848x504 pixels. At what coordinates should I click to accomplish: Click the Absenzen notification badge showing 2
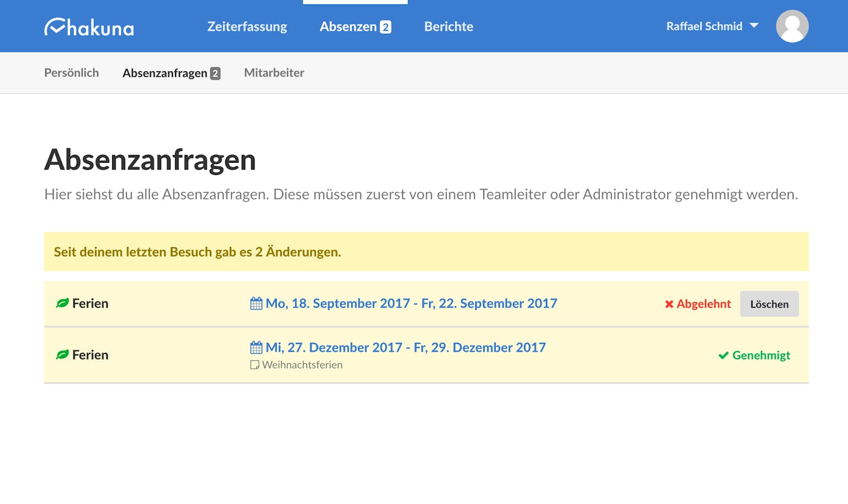click(x=385, y=27)
